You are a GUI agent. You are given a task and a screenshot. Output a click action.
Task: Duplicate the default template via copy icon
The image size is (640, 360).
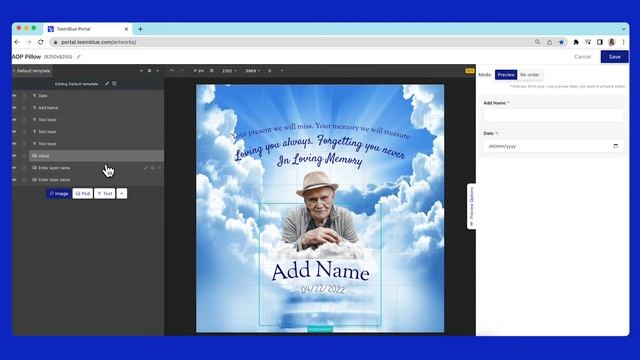pos(115,84)
